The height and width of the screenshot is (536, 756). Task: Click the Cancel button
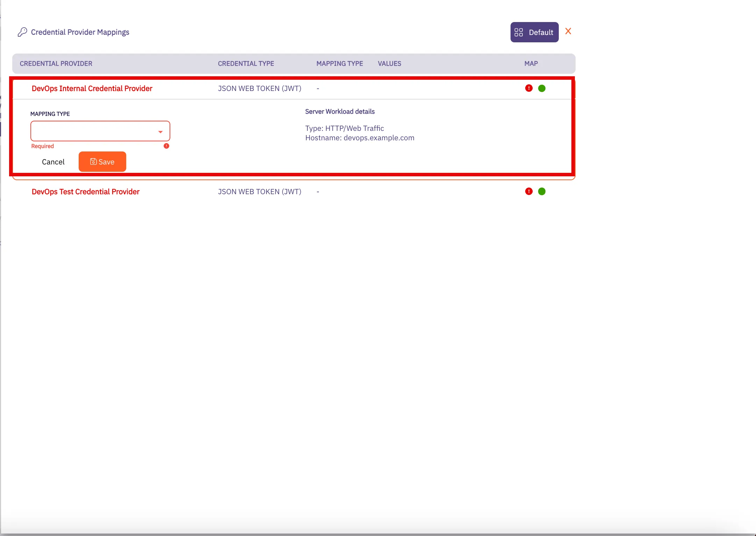click(53, 162)
